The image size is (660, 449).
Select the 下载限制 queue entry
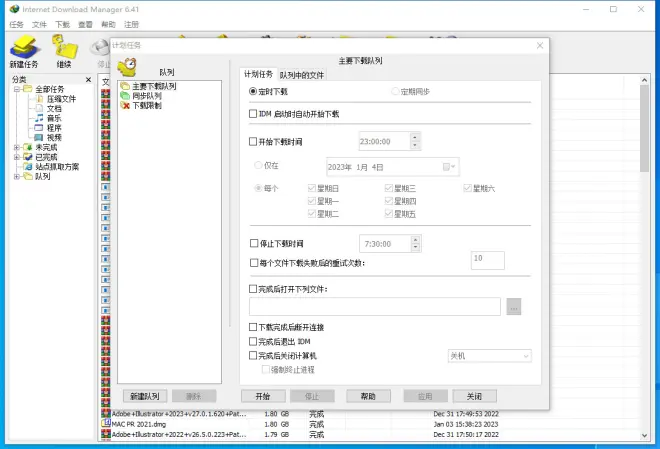point(146,105)
